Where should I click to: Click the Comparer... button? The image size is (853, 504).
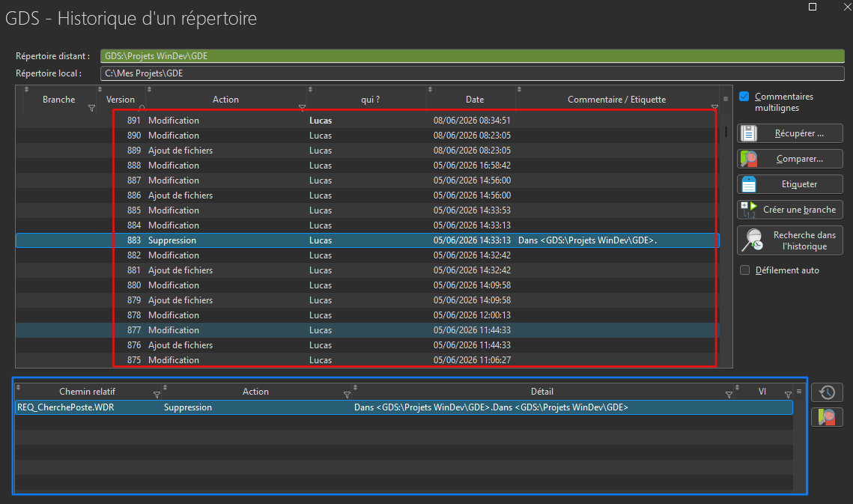tap(790, 159)
